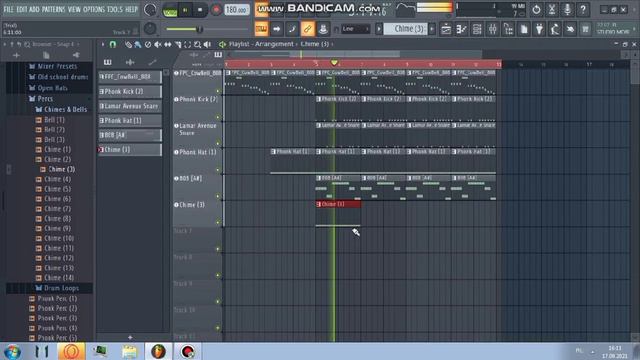The height and width of the screenshot is (360, 640).
Task: Select Lamar Avenue Snare in the pattern picker
Action: pyautogui.click(x=130, y=106)
